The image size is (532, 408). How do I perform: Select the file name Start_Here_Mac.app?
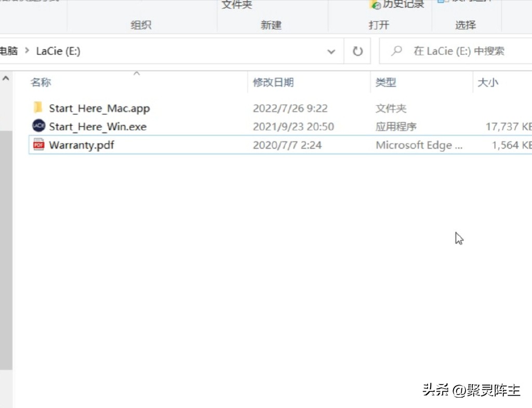[x=99, y=108]
